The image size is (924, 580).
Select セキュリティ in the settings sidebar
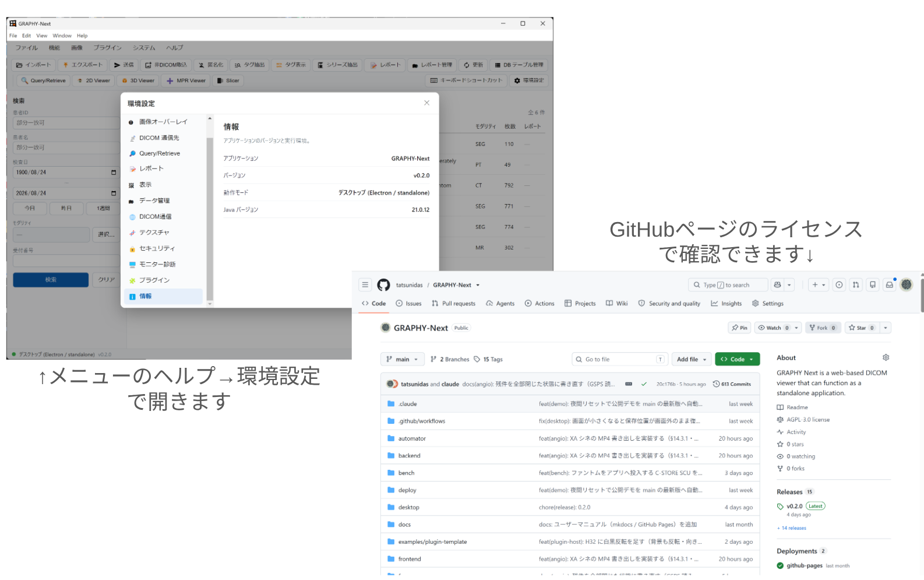pyautogui.click(x=163, y=249)
